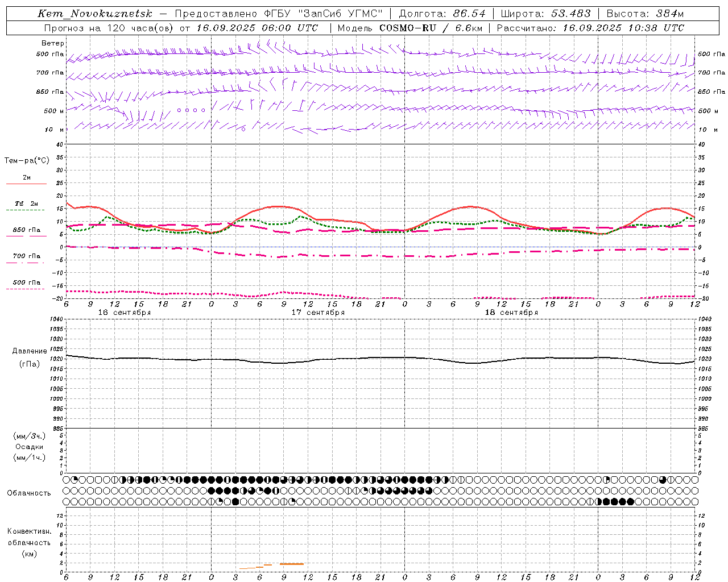Select the Давление panel label
728x582 pixels.
point(30,351)
